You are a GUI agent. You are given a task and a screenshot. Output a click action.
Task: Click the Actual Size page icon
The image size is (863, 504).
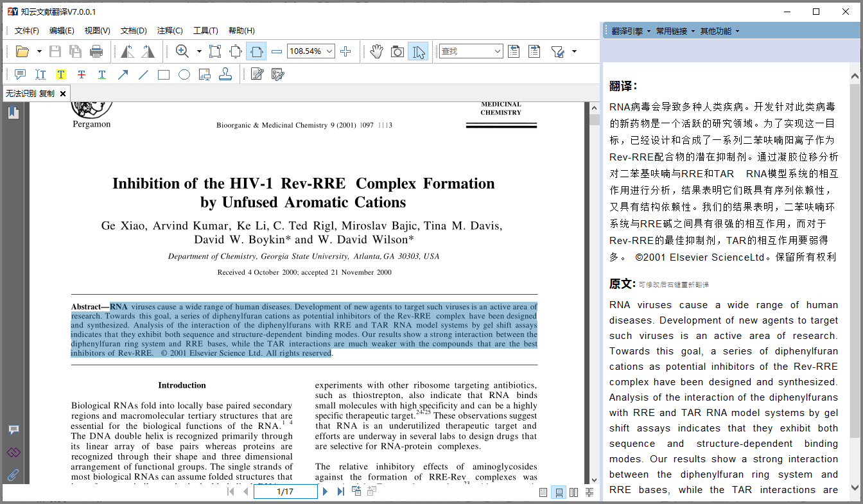215,51
